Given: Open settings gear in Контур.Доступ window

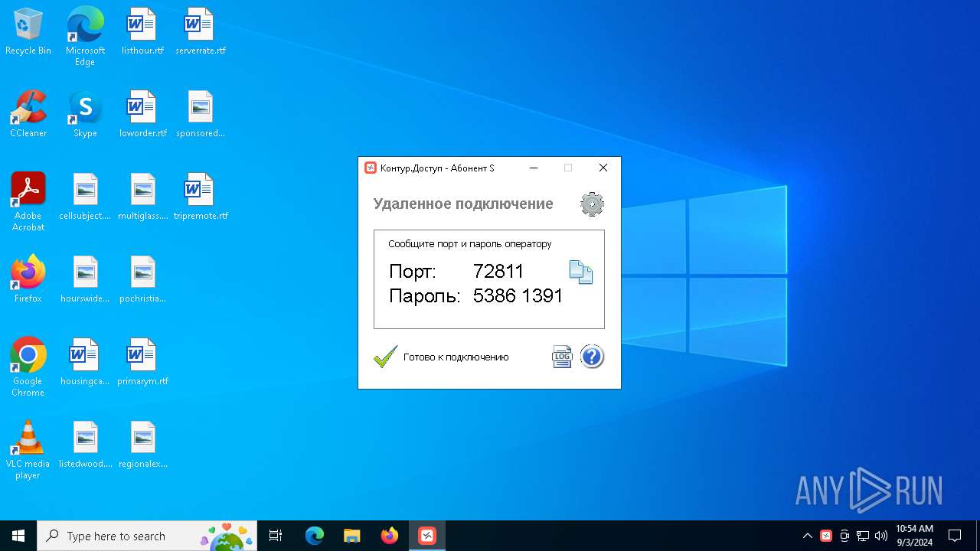Looking at the screenshot, I should click(592, 204).
